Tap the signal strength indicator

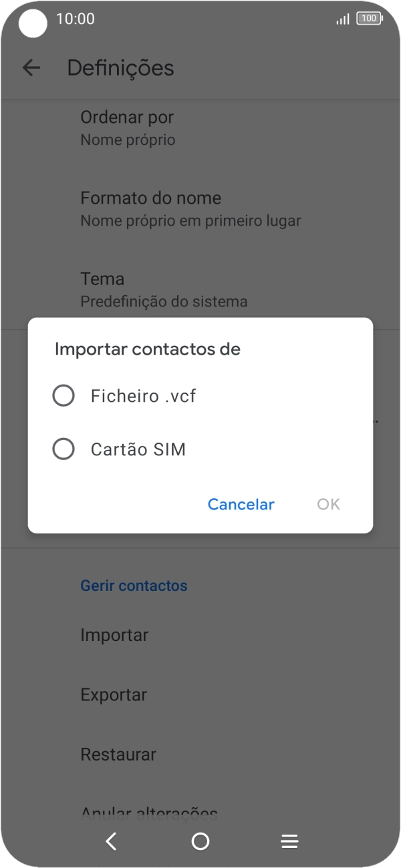click(x=341, y=19)
